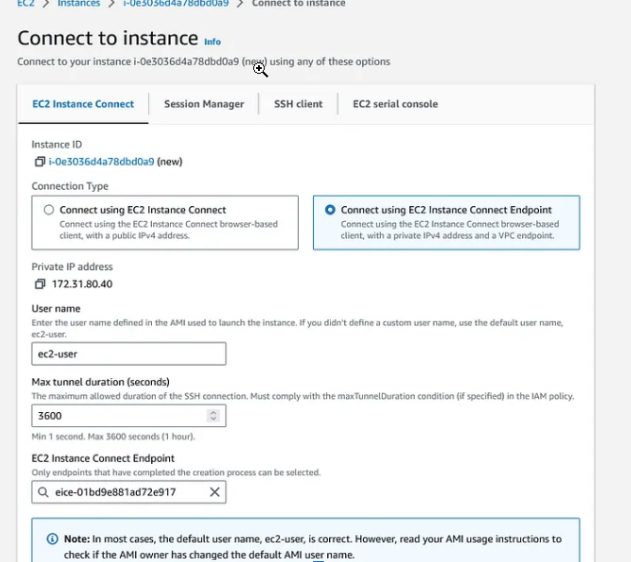Adjust the max tunnel duration stepper arrows
Image resolution: width=631 pixels, height=562 pixels.
coord(212,415)
